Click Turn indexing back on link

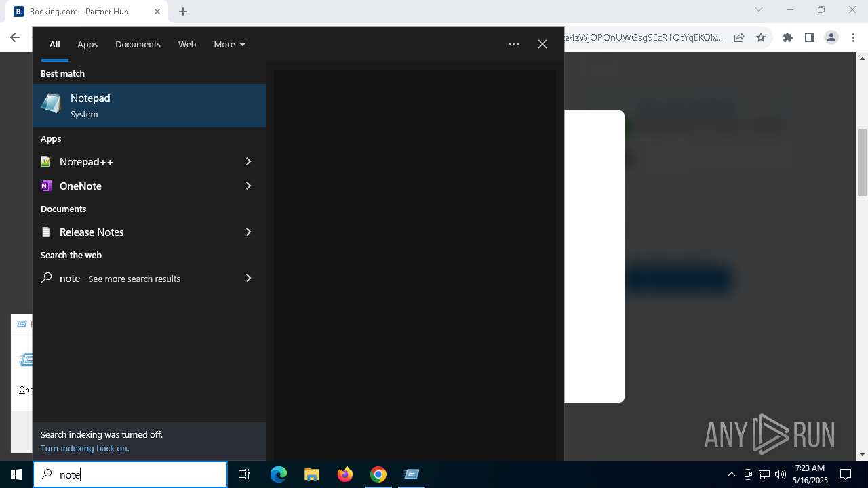point(85,448)
